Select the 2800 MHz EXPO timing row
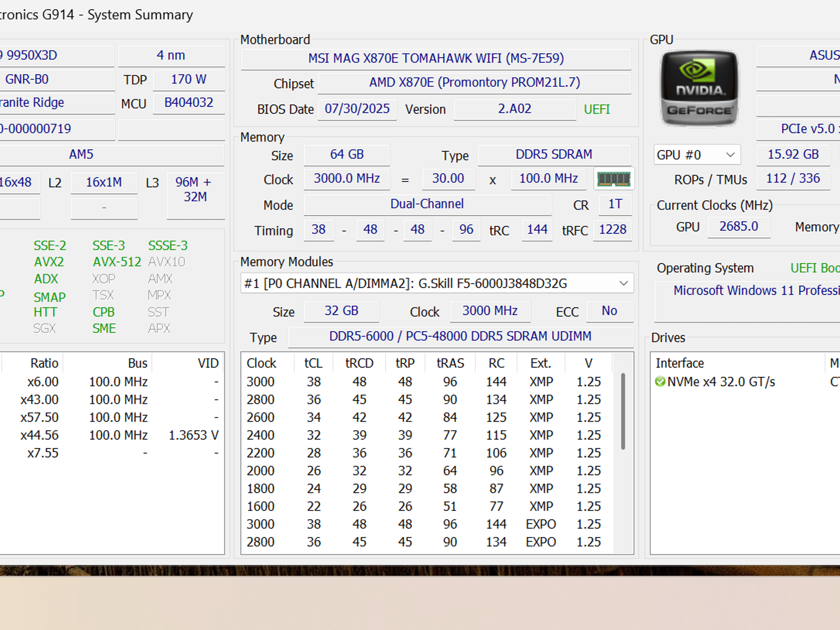This screenshot has width=840, height=630. [427, 542]
